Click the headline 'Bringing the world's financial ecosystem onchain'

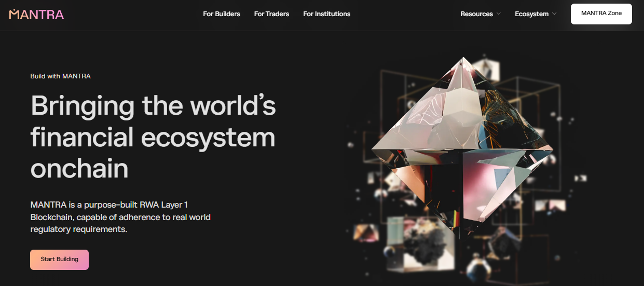153,137
